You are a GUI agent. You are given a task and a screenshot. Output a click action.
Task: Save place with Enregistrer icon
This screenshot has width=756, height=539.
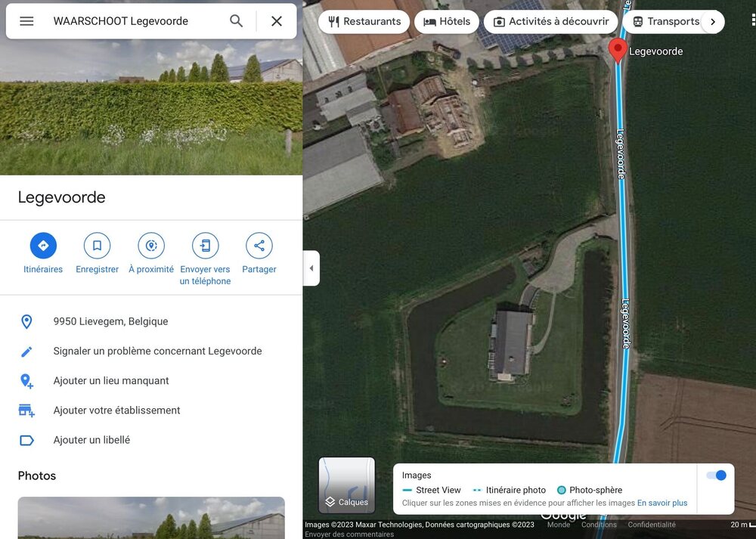(97, 246)
